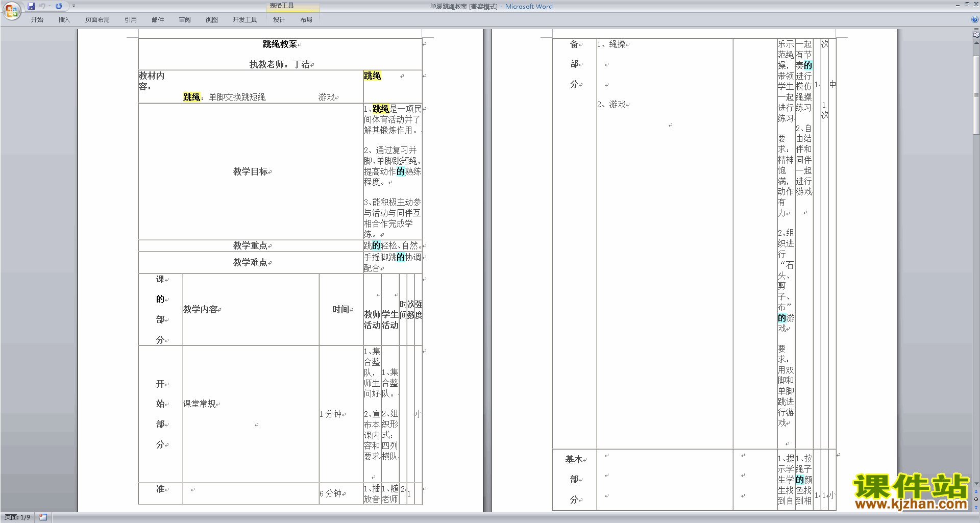Open the table tools 设计 tab

pyautogui.click(x=279, y=20)
